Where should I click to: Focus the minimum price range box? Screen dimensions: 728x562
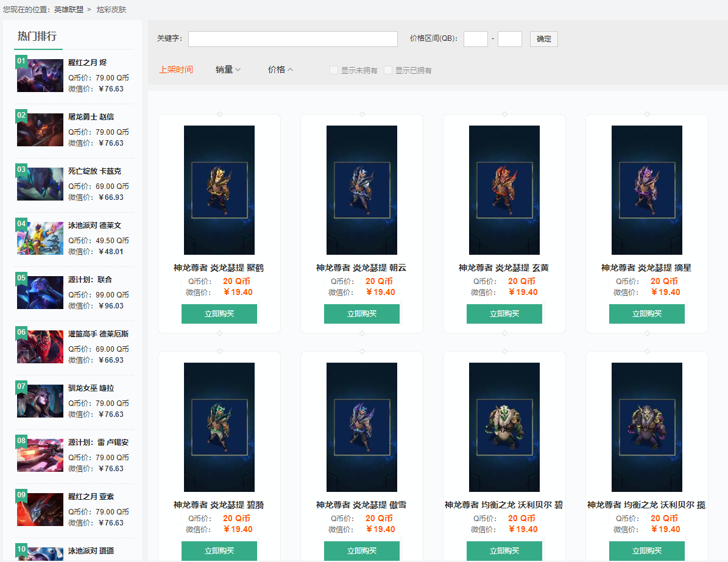click(475, 39)
